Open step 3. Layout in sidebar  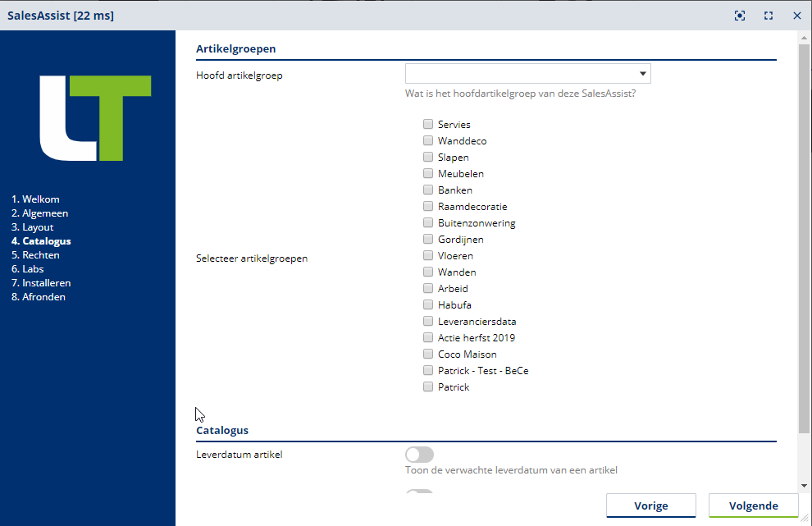point(32,227)
